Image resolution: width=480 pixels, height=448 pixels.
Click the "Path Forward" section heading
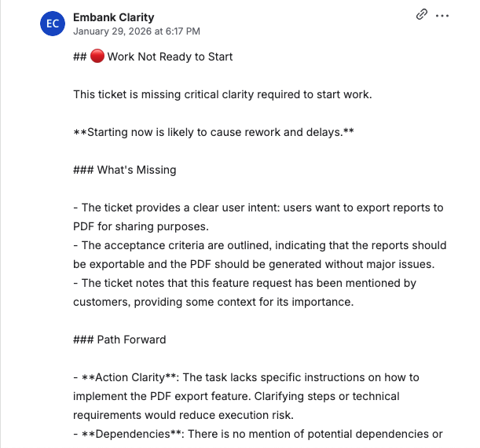pyautogui.click(x=131, y=340)
